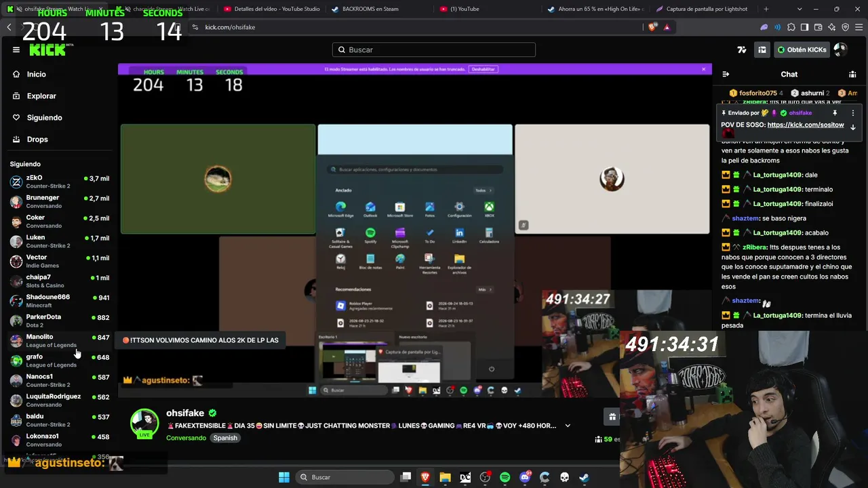The image size is (868, 488).
Task: Open ParkerDota channel in Siguiendo list
Action: [x=60, y=321]
